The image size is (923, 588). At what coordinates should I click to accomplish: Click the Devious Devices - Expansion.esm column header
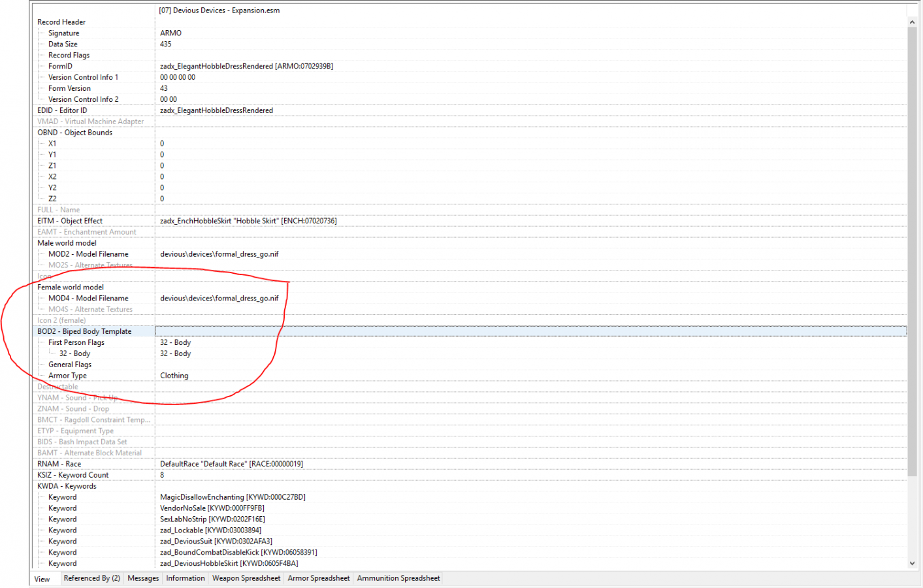click(219, 10)
